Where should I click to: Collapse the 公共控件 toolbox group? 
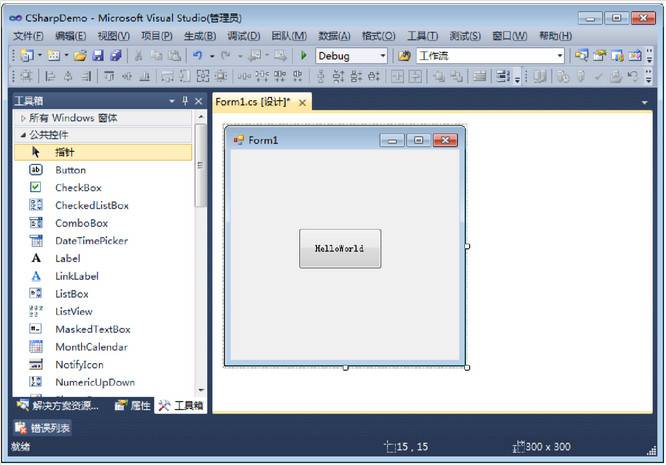23,135
